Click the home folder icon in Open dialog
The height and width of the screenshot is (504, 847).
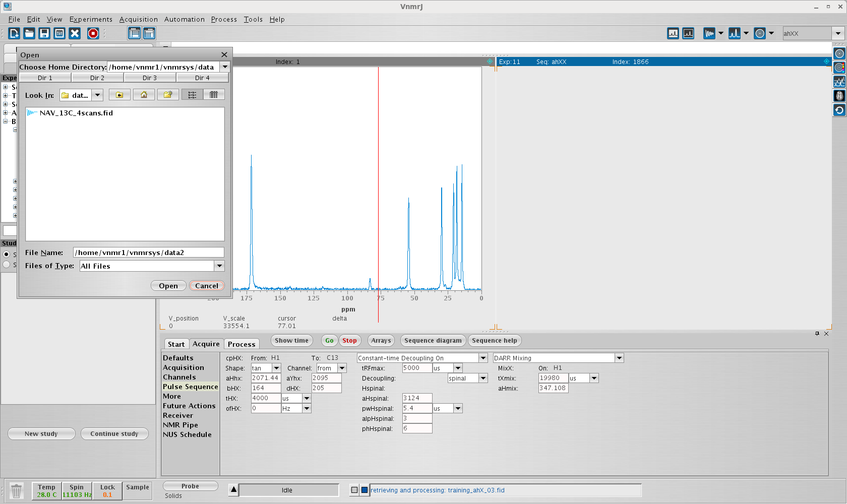click(x=144, y=95)
